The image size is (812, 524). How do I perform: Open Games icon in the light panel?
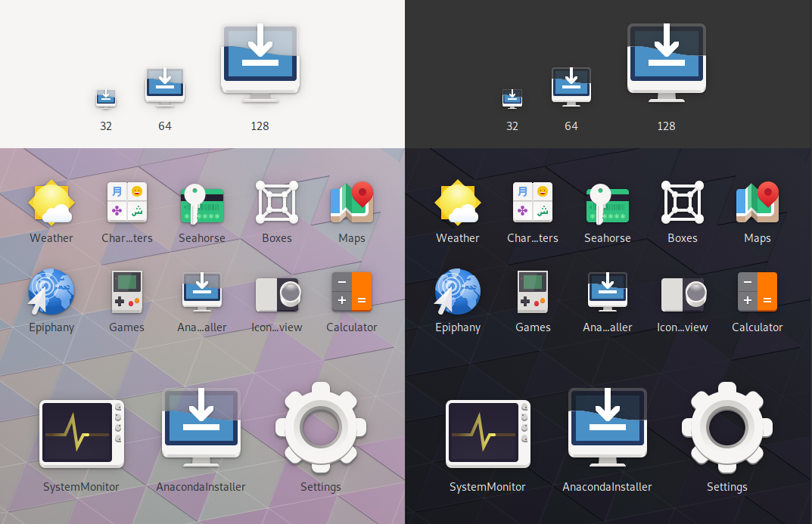point(127,292)
